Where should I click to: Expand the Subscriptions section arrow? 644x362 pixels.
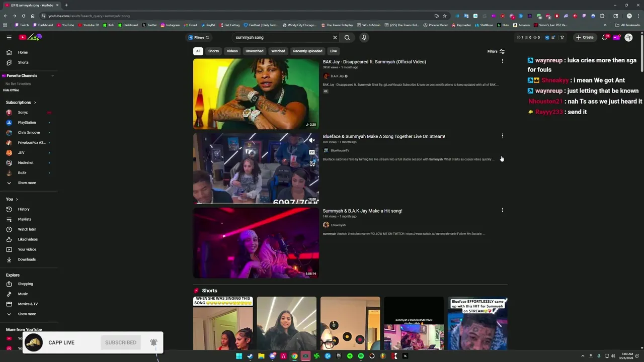click(35, 103)
